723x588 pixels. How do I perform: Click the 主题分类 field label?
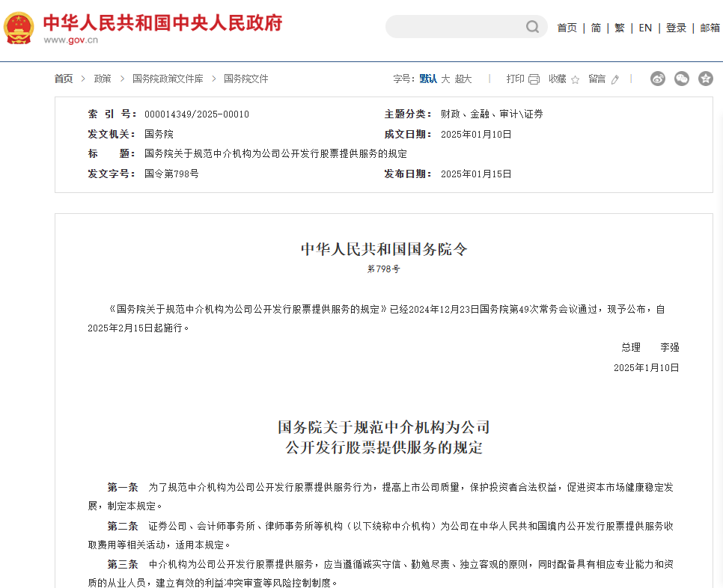click(408, 114)
